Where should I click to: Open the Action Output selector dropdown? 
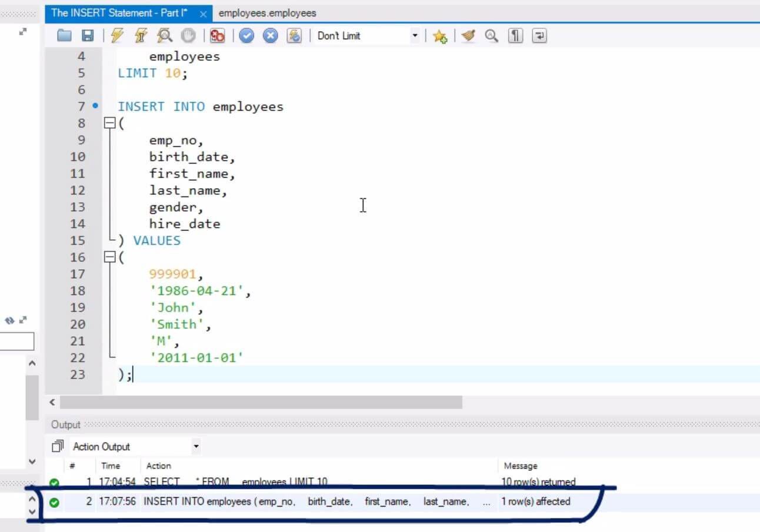tap(196, 446)
